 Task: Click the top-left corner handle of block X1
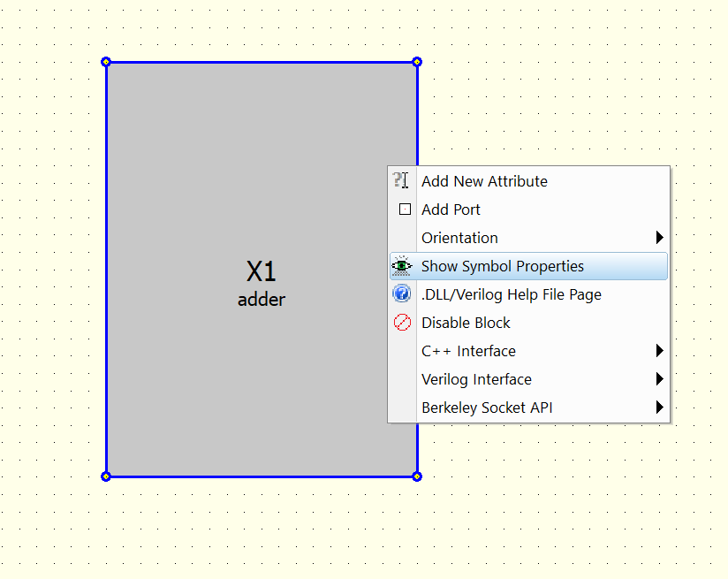click(106, 62)
